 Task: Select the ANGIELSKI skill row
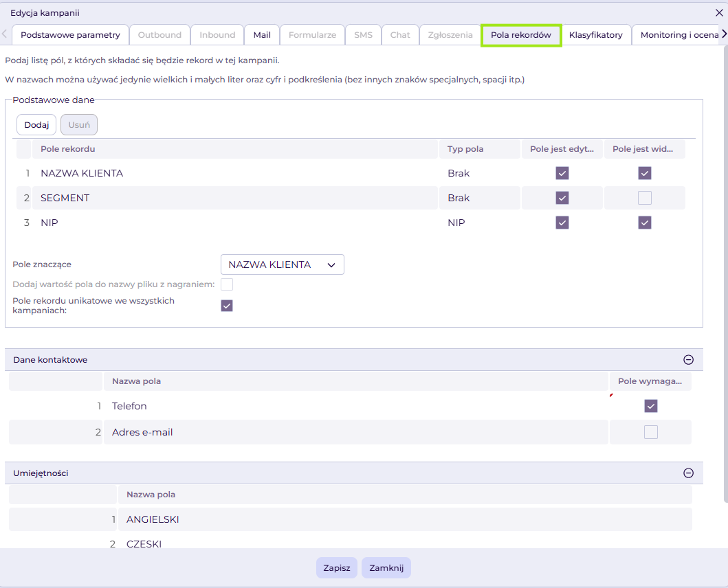tap(351, 519)
